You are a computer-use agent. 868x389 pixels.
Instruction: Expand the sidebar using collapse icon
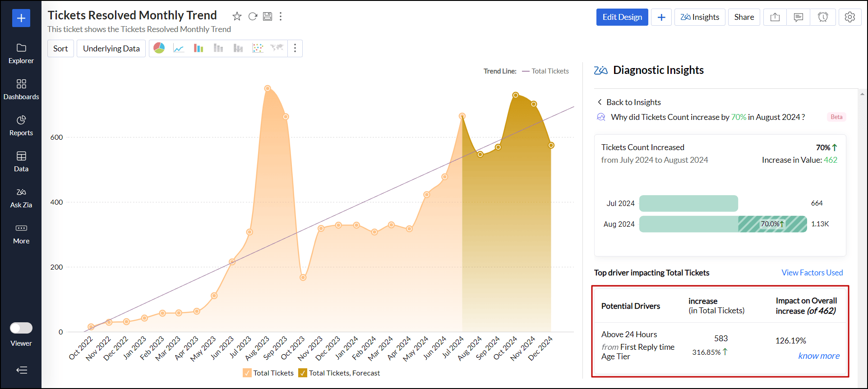tap(21, 370)
